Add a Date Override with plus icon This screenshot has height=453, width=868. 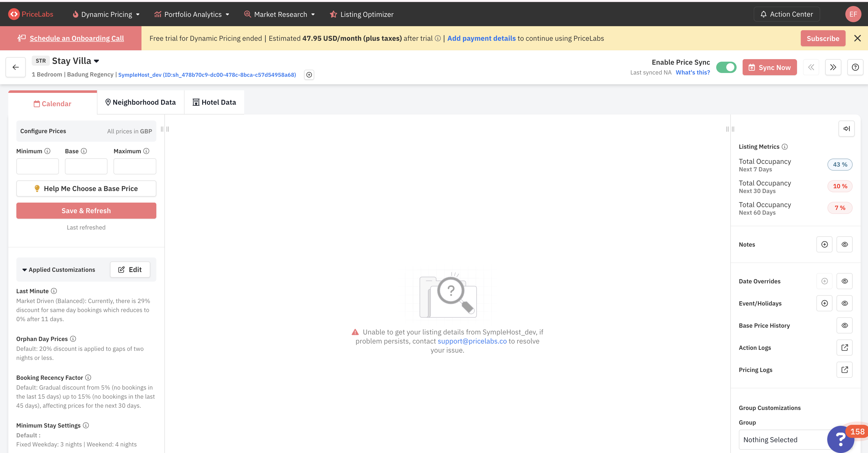[x=824, y=281]
